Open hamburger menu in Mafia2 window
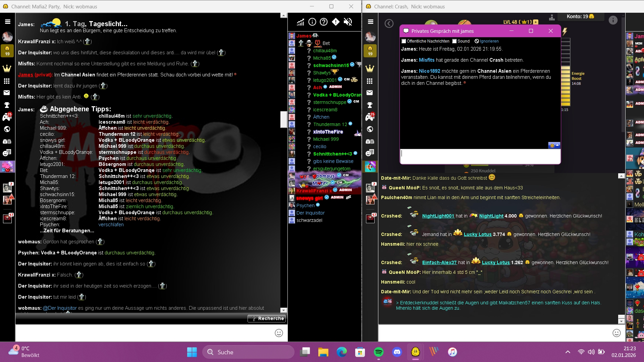The image size is (644, 362). tap(7, 22)
